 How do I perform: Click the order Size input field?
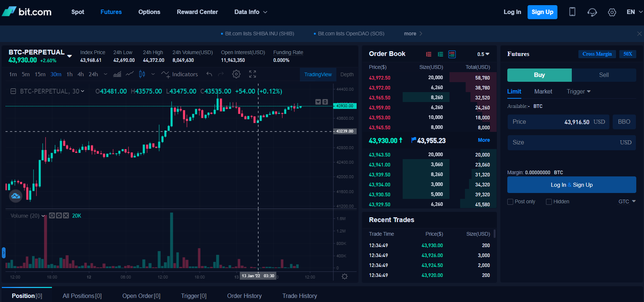564,143
